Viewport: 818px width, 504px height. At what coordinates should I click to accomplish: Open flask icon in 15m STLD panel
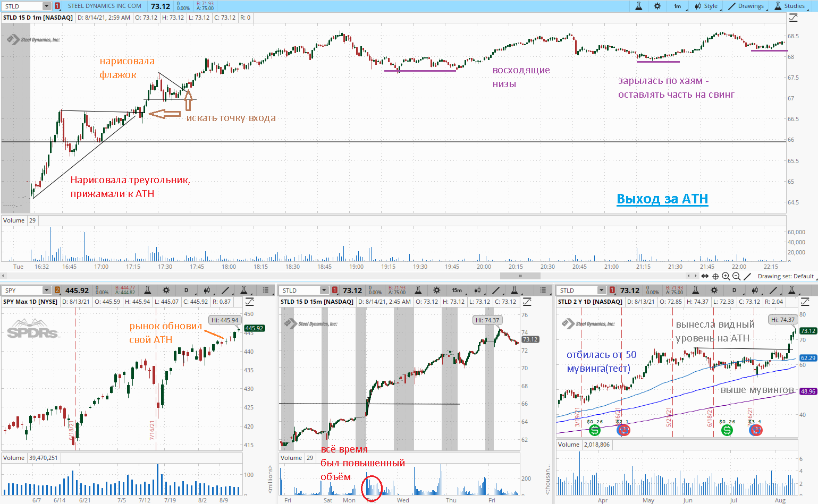pos(418,290)
